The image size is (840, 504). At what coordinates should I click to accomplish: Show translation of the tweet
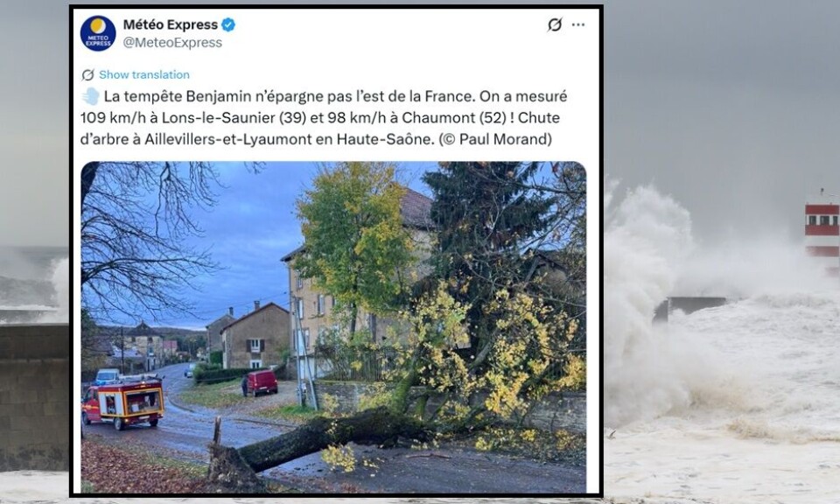(x=144, y=74)
